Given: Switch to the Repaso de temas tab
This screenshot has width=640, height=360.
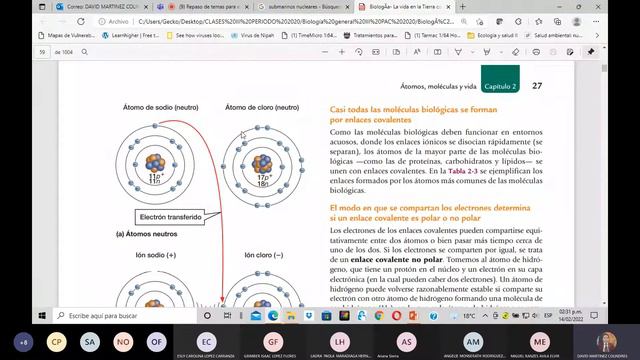Looking at the screenshot, I should [203, 7].
